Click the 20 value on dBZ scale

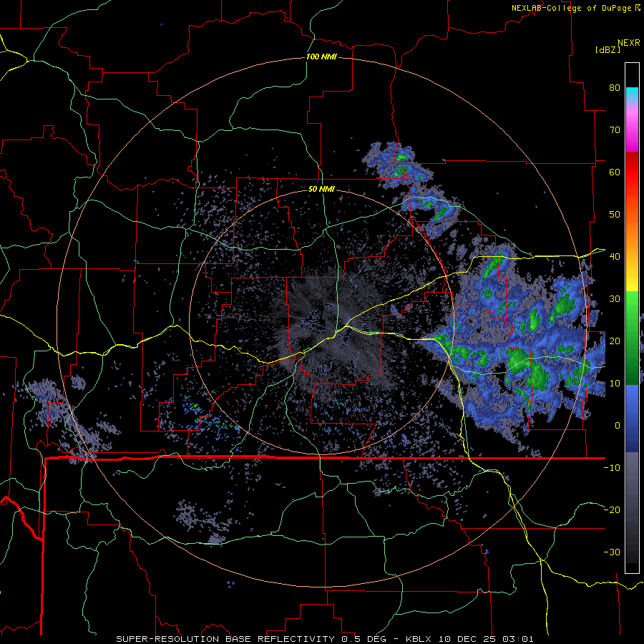[x=615, y=341]
